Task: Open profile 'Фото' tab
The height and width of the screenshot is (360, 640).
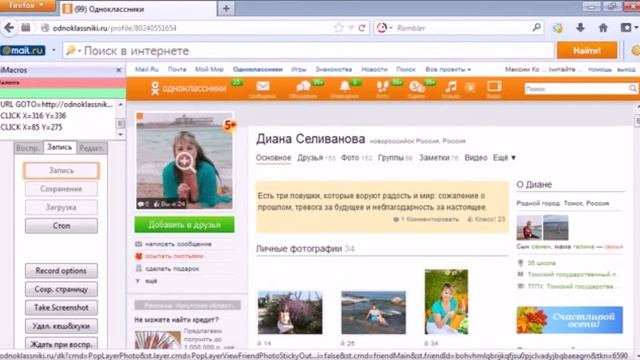Action: [350, 158]
